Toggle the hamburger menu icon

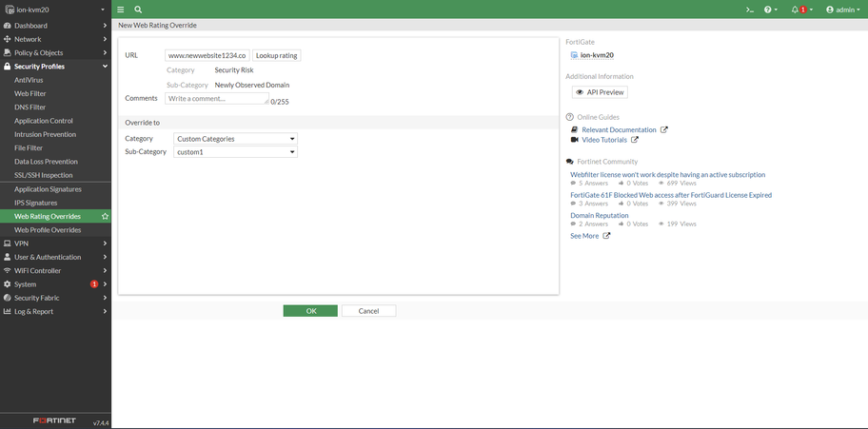[x=121, y=10]
